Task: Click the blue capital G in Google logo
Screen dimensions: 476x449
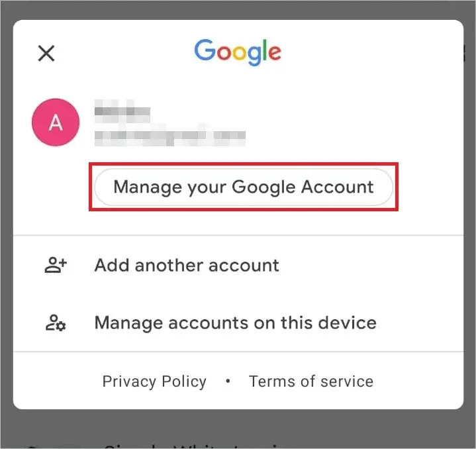Action: click(205, 50)
